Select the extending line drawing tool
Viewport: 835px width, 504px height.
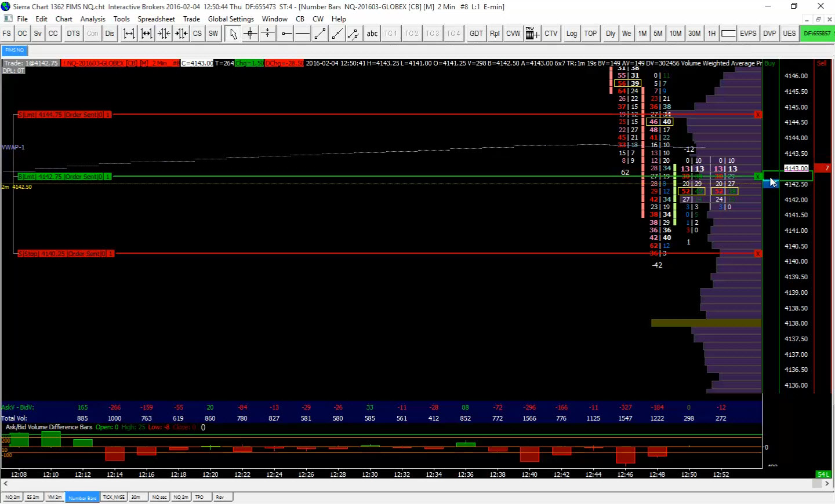coord(336,34)
